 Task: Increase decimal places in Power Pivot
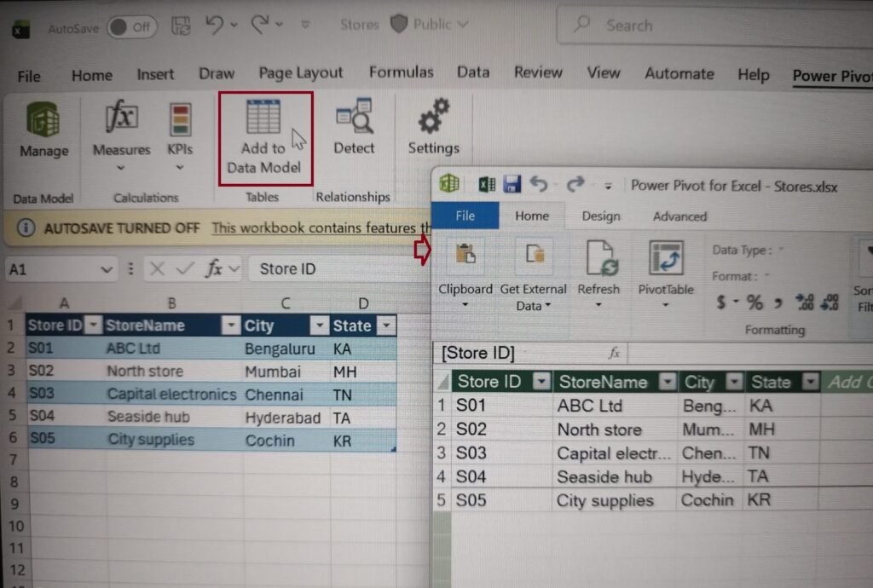tap(805, 303)
